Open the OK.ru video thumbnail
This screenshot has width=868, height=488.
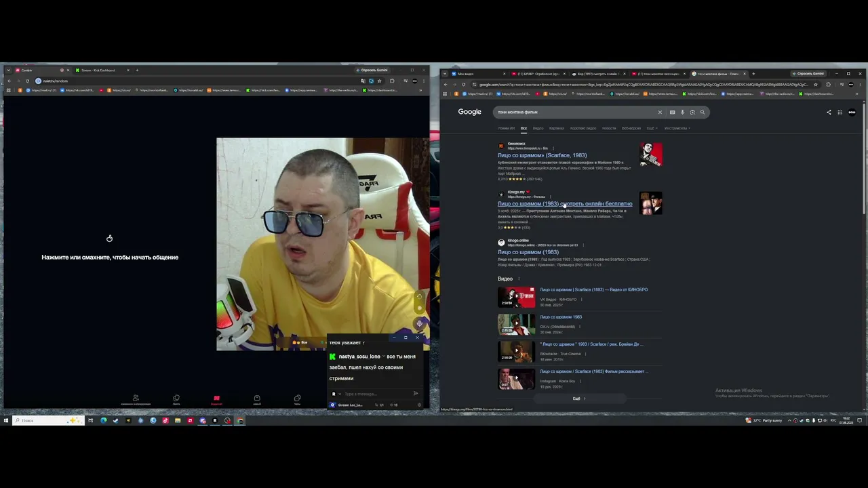(516, 325)
